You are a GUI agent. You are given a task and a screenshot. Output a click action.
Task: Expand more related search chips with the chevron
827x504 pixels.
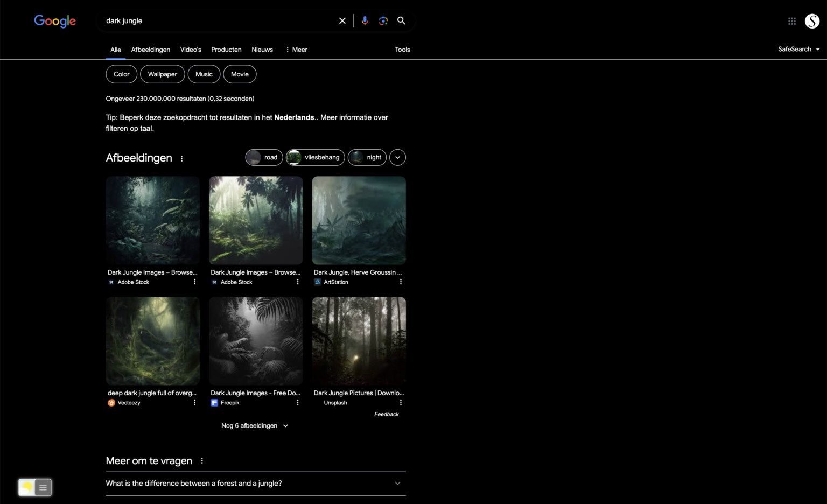(397, 157)
